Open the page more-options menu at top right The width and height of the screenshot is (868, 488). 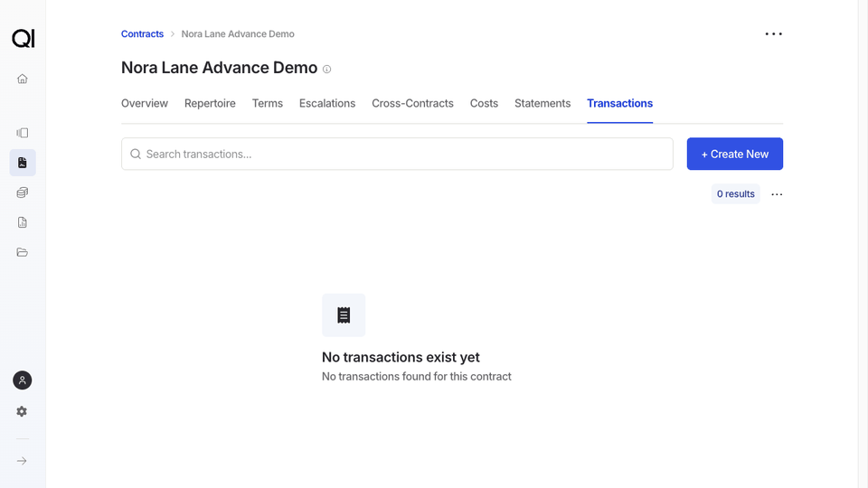[x=773, y=33]
